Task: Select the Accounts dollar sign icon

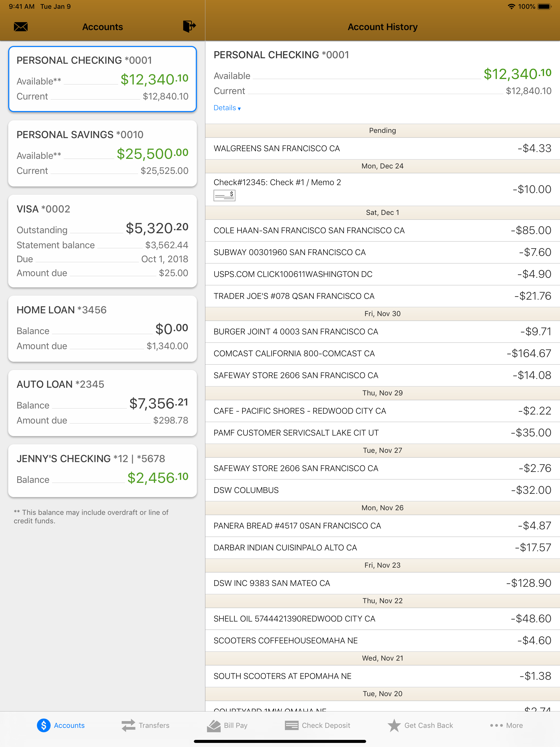Action: point(43,725)
